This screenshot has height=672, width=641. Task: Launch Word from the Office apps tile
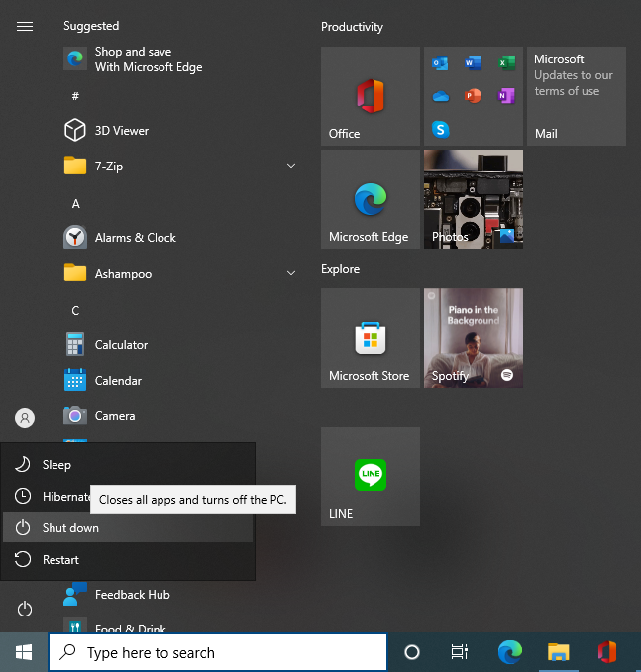473,63
